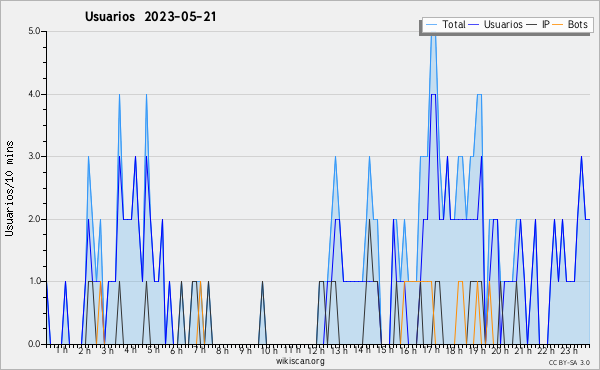Click the '2.0' y-axis value
This screenshot has width=600, height=370.
pyautogui.click(x=34, y=219)
